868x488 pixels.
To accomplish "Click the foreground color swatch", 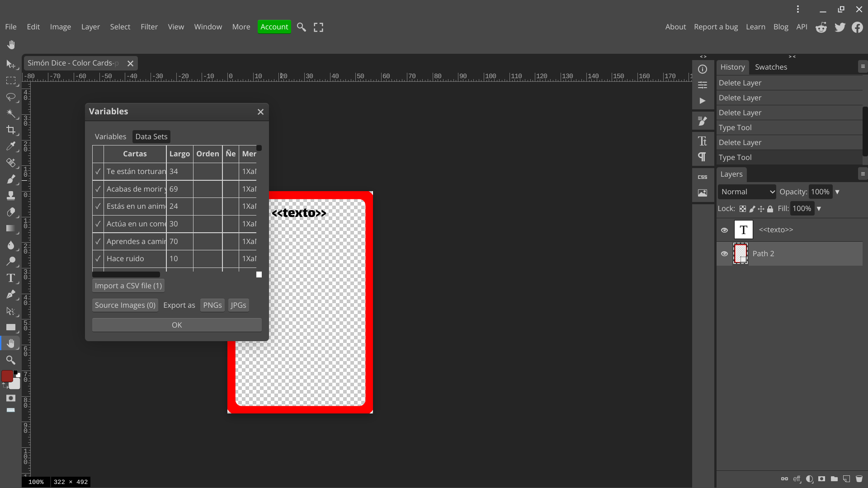I will (x=8, y=375).
